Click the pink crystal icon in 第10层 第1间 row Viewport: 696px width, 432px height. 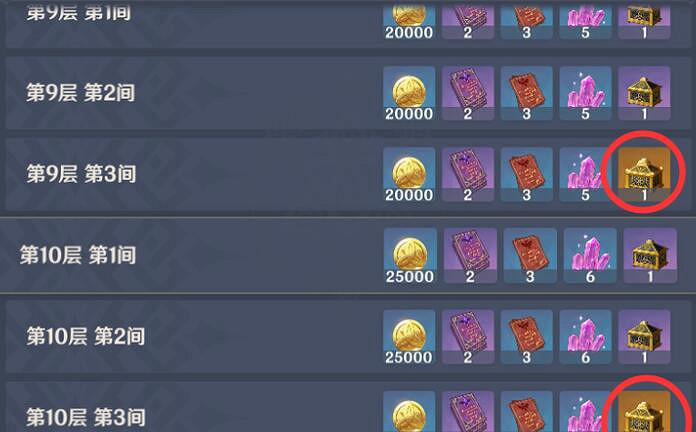pyautogui.click(x=590, y=256)
